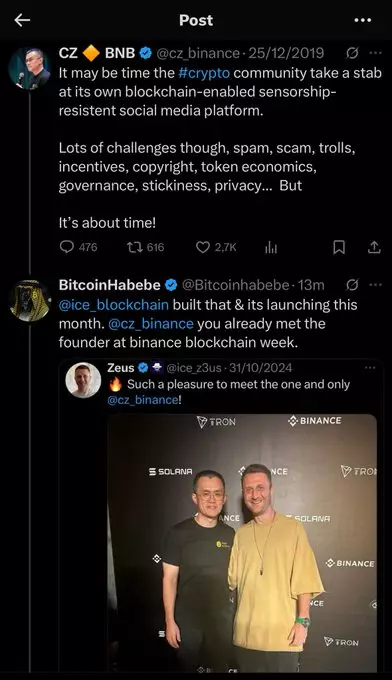Open the @ice_blockchain mention
Screen dimensions: 392x680
114,305
